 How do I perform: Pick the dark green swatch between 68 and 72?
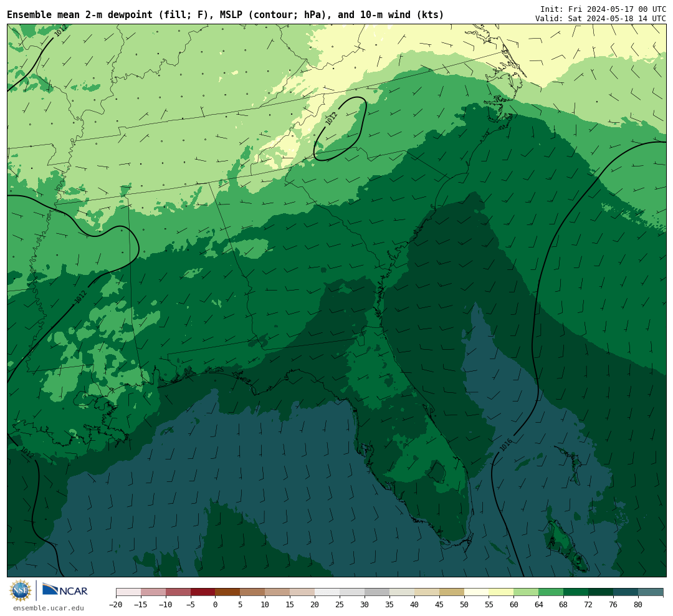click(576, 592)
